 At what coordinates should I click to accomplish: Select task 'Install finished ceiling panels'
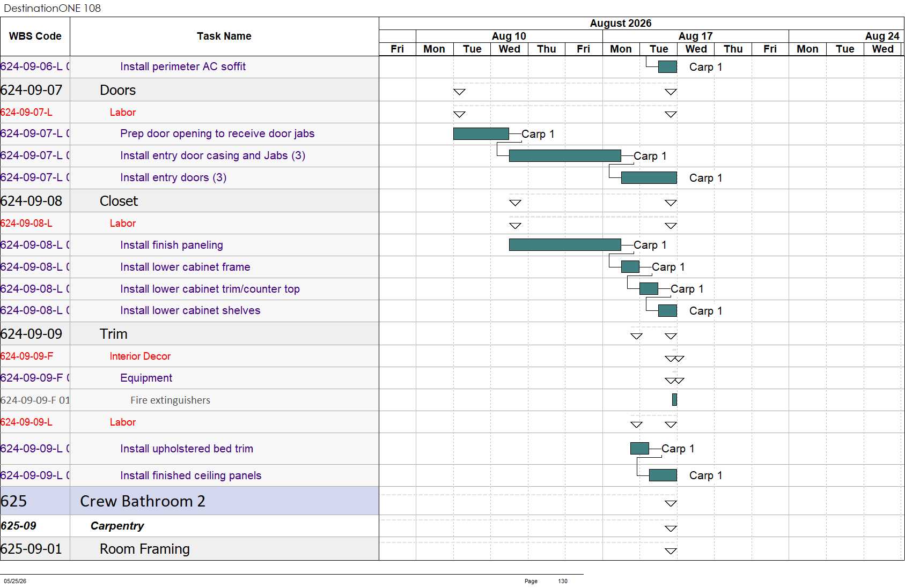pyautogui.click(x=191, y=475)
